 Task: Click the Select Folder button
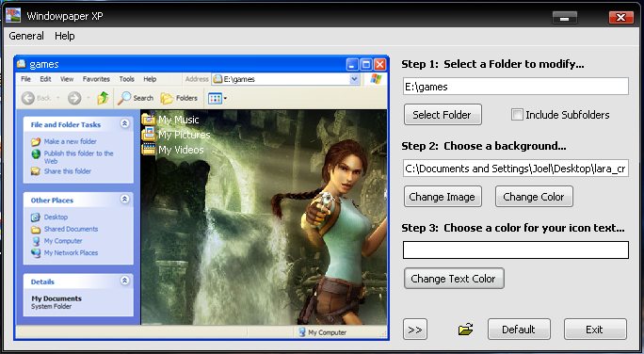point(443,115)
